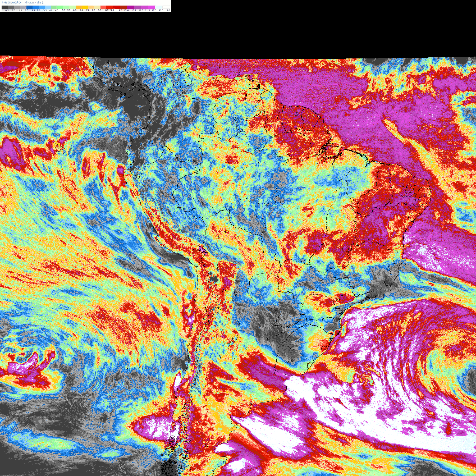Image resolution: width=476 pixels, height=476 pixels.
Task: Pick the deep purple 10.5 legend swatch
Action: pos(131,7)
